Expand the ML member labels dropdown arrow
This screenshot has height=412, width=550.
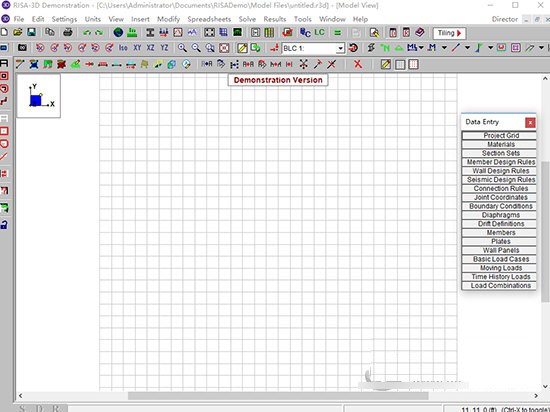click(421, 47)
